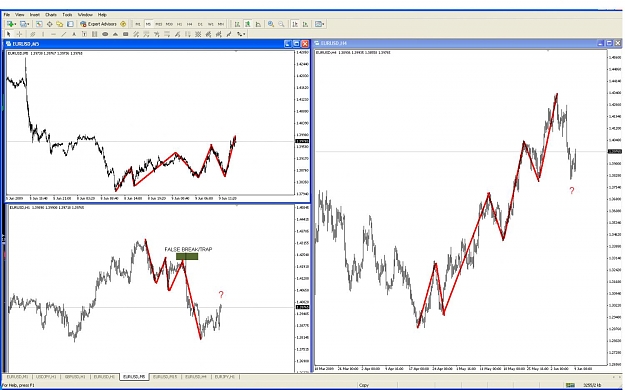Click the Copy status bar entry
Image resolution: width=625 pixels, height=390 pixels.
pos(364,385)
